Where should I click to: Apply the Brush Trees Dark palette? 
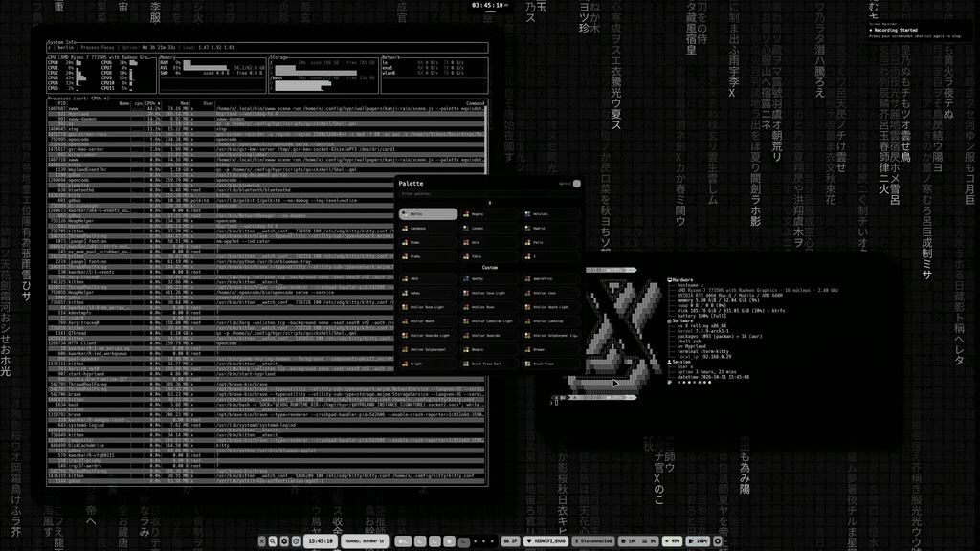click(489, 364)
